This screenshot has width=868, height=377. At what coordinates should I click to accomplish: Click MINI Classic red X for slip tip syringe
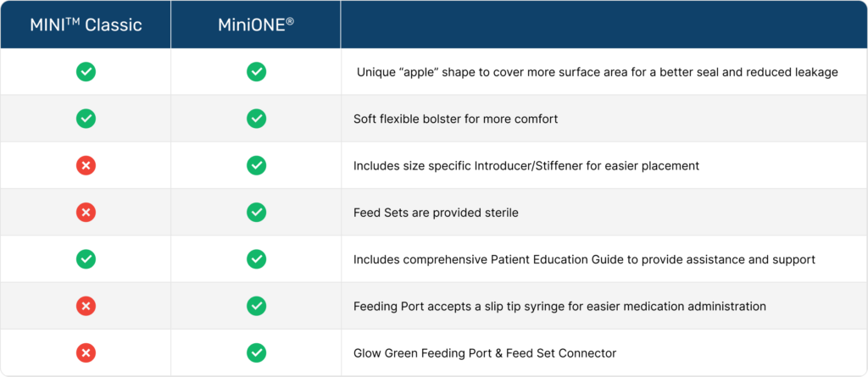click(x=86, y=306)
